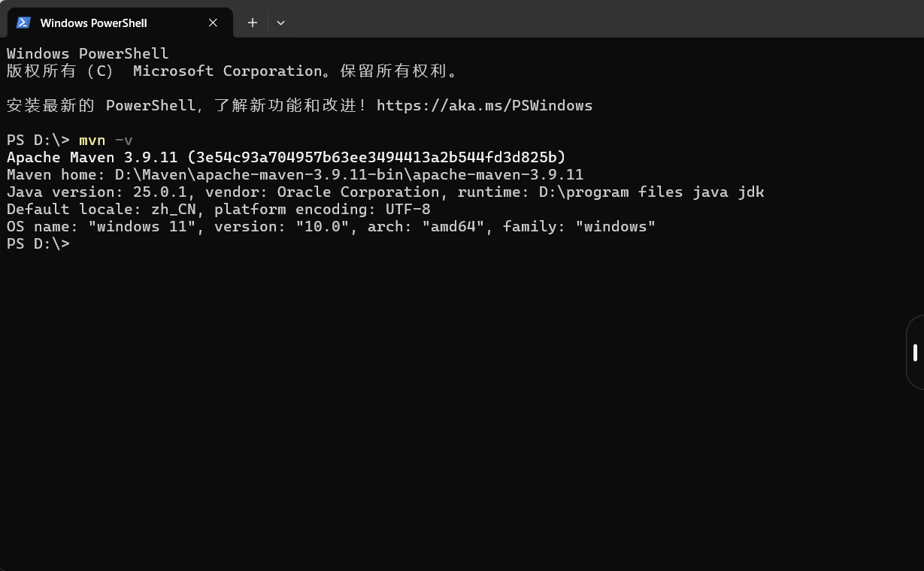Click the right-edge screen flyout handle
The width and height of the screenshot is (924, 571).
coord(915,352)
